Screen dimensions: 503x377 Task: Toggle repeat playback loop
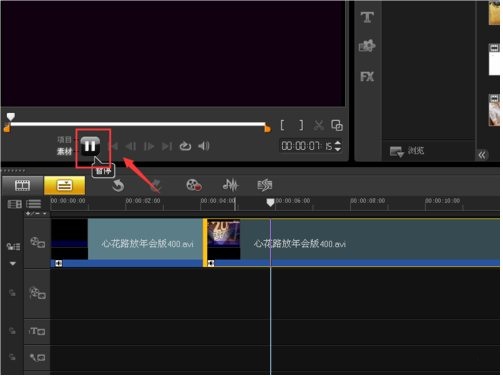(185, 146)
